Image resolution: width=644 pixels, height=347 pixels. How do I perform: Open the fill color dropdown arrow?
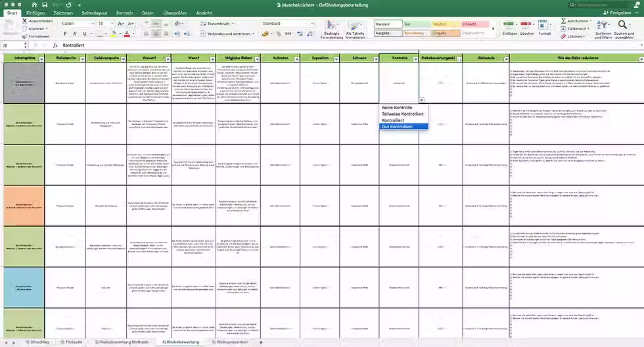coord(120,34)
